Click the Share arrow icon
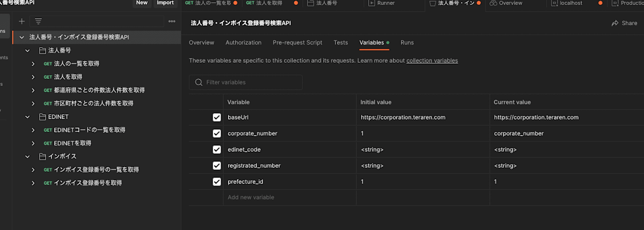 point(615,23)
